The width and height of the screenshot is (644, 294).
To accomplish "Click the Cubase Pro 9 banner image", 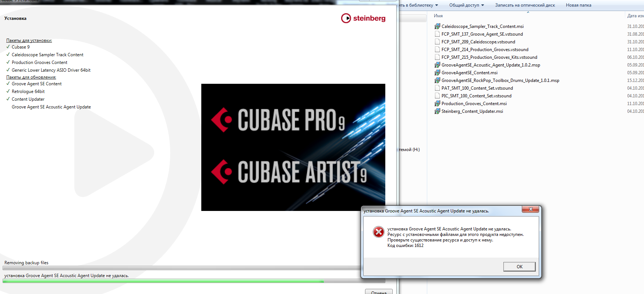I will [x=293, y=147].
